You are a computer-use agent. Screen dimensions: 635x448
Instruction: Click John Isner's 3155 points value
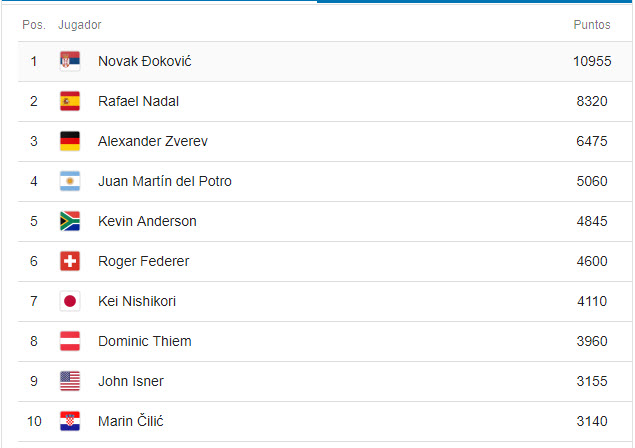click(592, 381)
